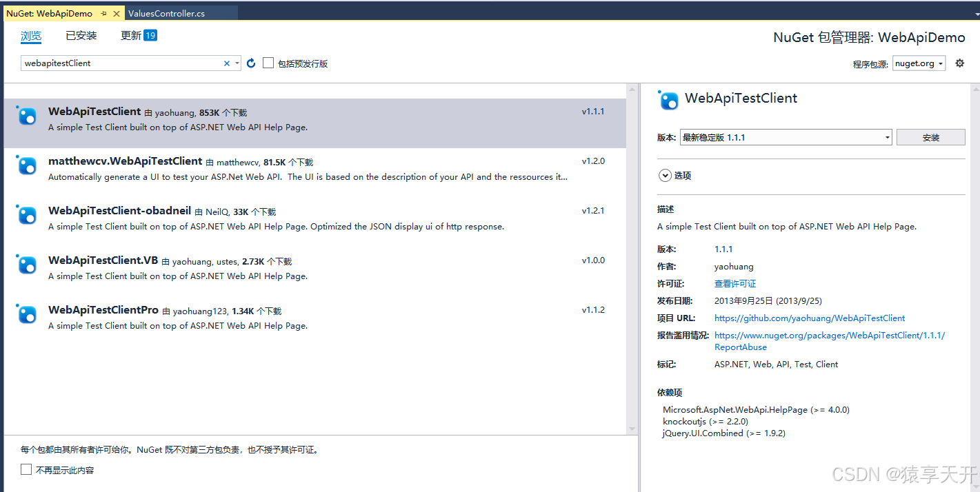Open the GitHub project URL link

810,318
